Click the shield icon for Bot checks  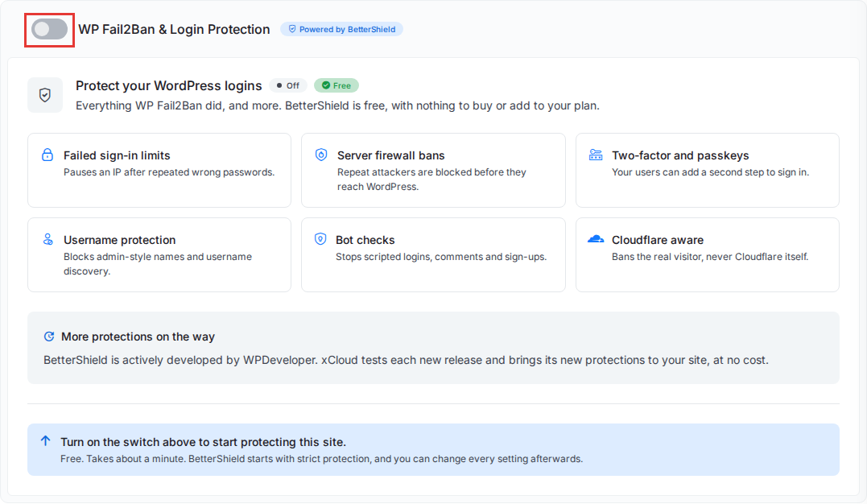click(x=320, y=239)
